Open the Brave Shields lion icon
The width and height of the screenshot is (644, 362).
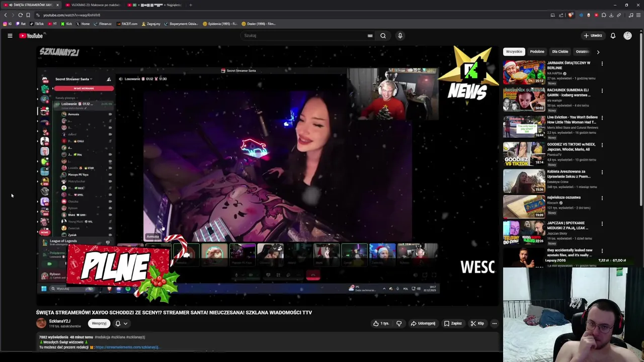point(570,15)
